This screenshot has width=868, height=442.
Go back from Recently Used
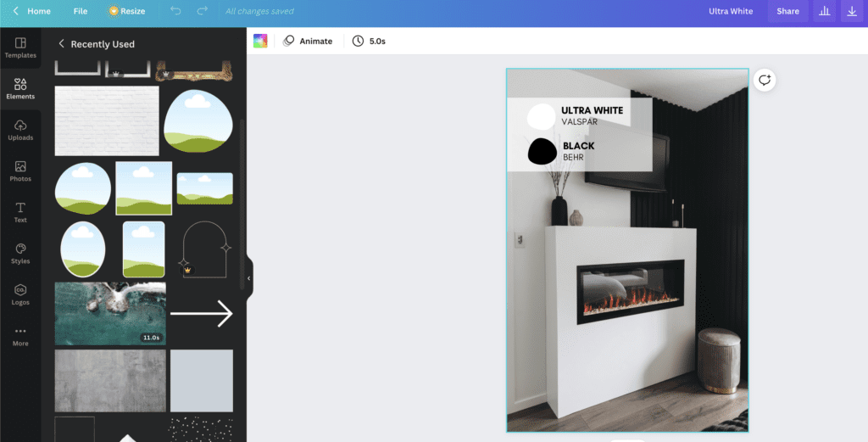(61, 44)
